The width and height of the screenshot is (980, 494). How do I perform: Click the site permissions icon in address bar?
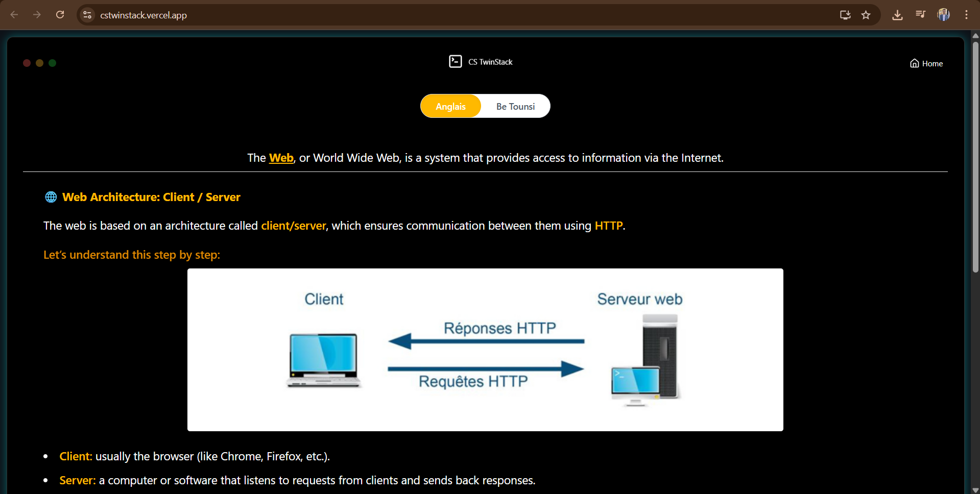(x=87, y=15)
